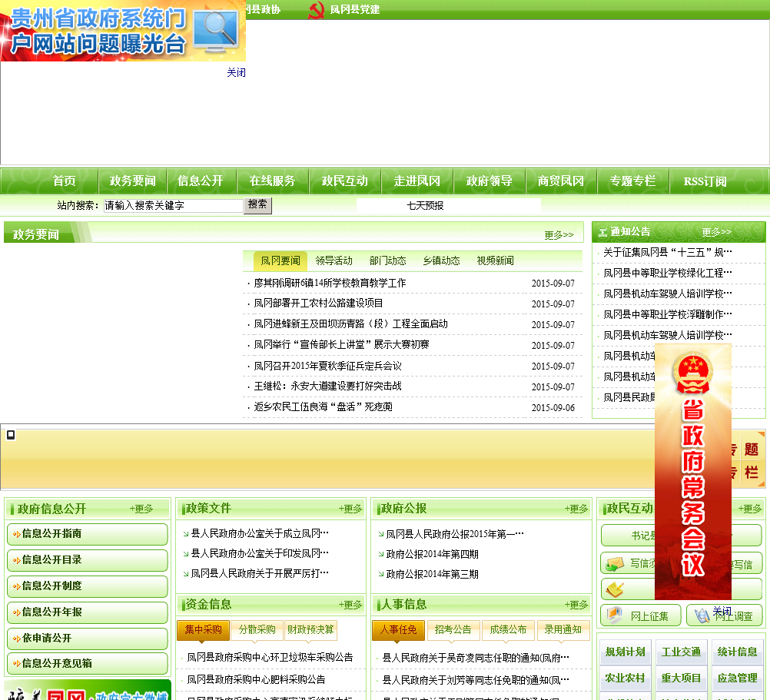Switch to the 乡镇动态 tab
The height and width of the screenshot is (700, 770).
point(441,260)
